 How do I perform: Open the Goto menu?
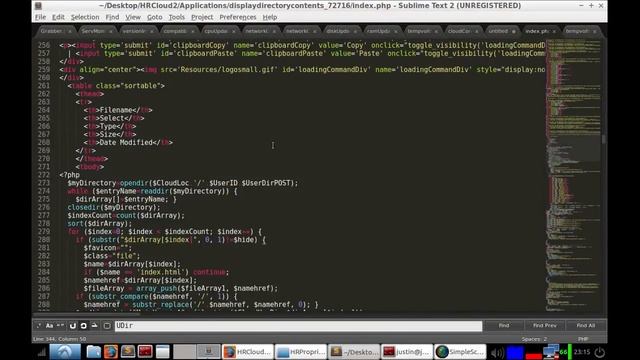tap(154, 17)
